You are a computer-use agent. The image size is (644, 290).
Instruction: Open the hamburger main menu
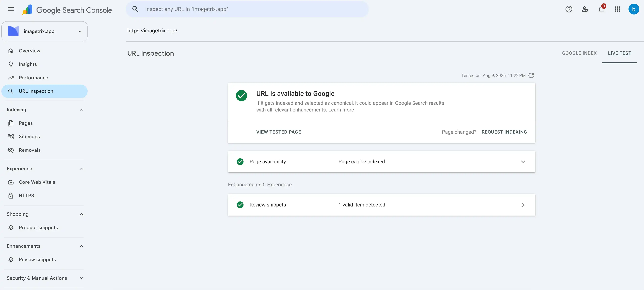(11, 9)
